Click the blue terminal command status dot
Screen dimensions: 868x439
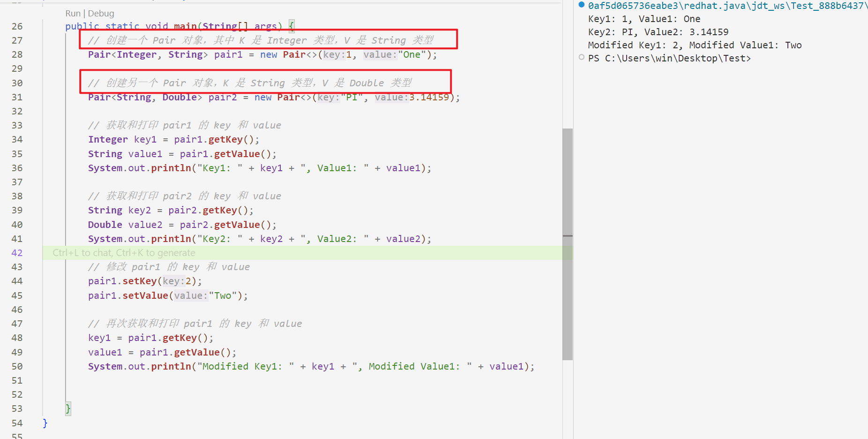click(582, 5)
